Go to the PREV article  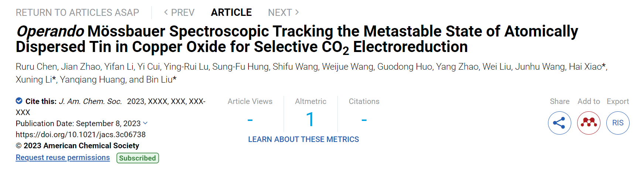click(x=179, y=13)
